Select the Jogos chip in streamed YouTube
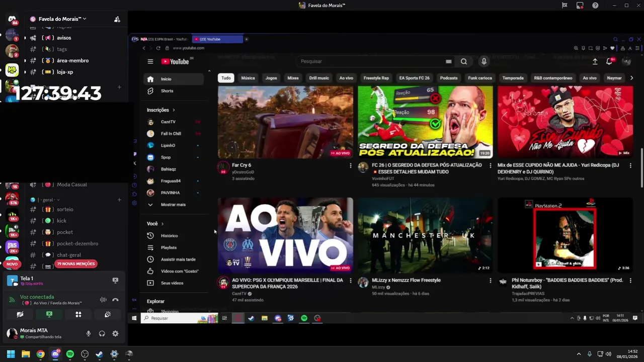The height and width of the screenshot is (362, 644). point(271,78)
